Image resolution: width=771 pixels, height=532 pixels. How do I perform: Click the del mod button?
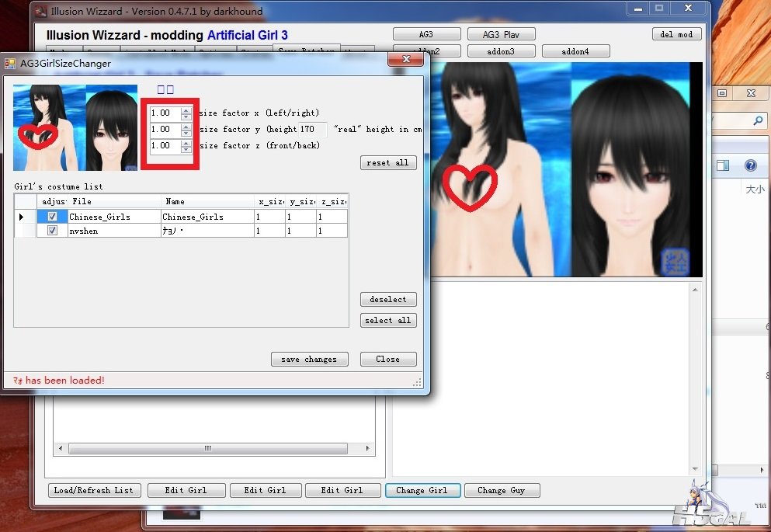pos(676,34)
